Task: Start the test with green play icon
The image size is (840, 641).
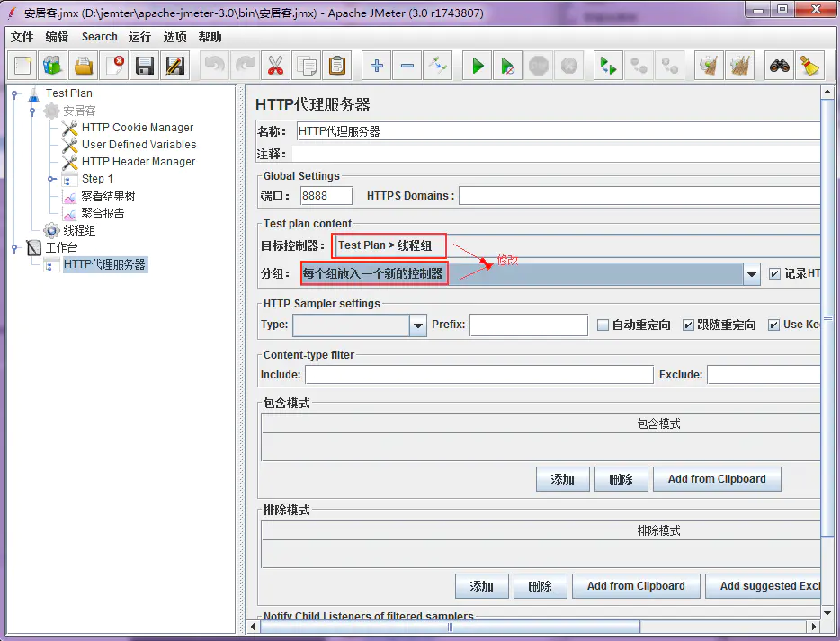Action: pyautogui.click(x=477, y=66)
